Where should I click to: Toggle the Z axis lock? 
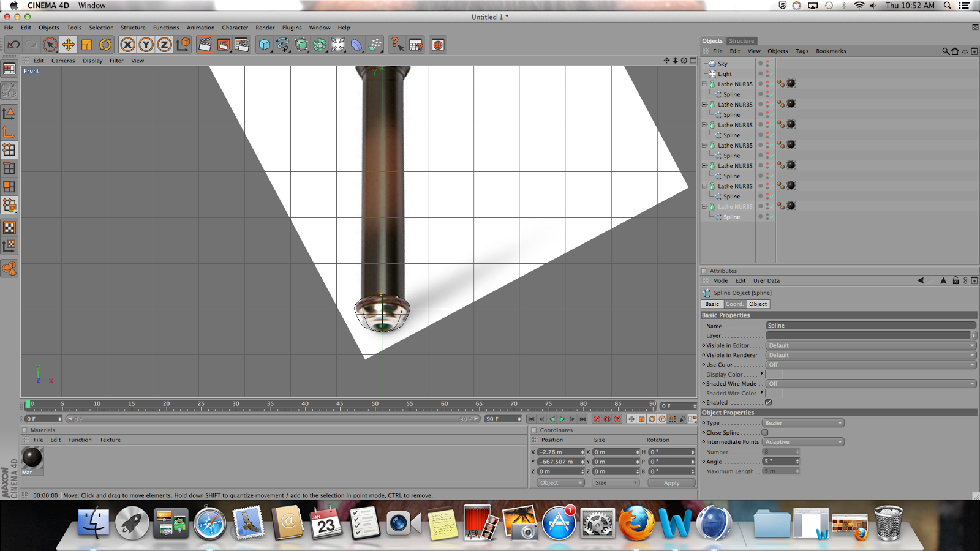coord(164,45)
